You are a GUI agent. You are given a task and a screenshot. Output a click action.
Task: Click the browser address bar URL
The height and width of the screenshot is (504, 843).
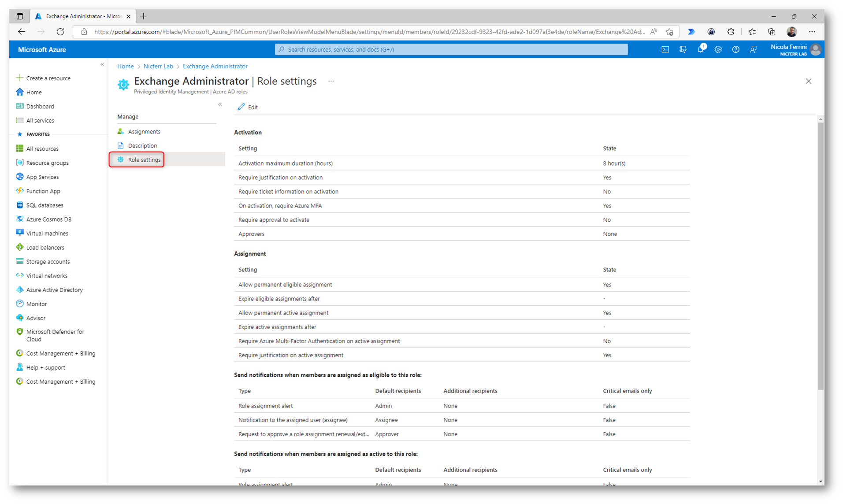pos(369,32)
